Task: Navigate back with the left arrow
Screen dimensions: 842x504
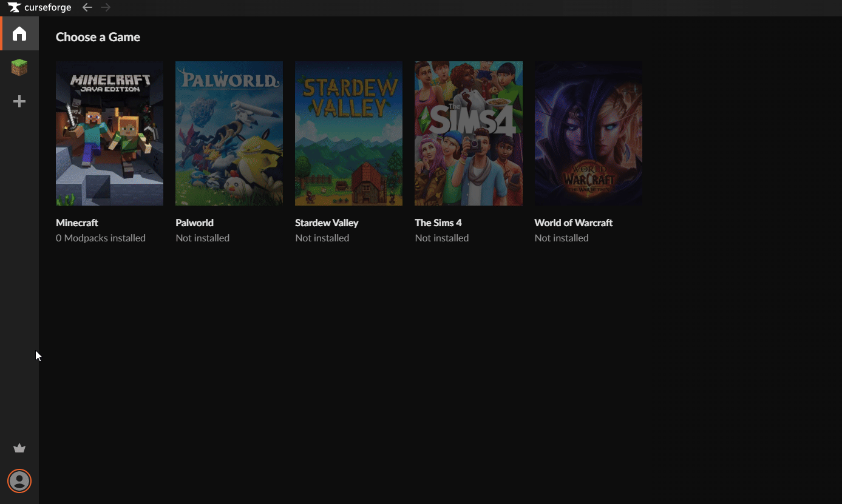Action: click(87, 8)
